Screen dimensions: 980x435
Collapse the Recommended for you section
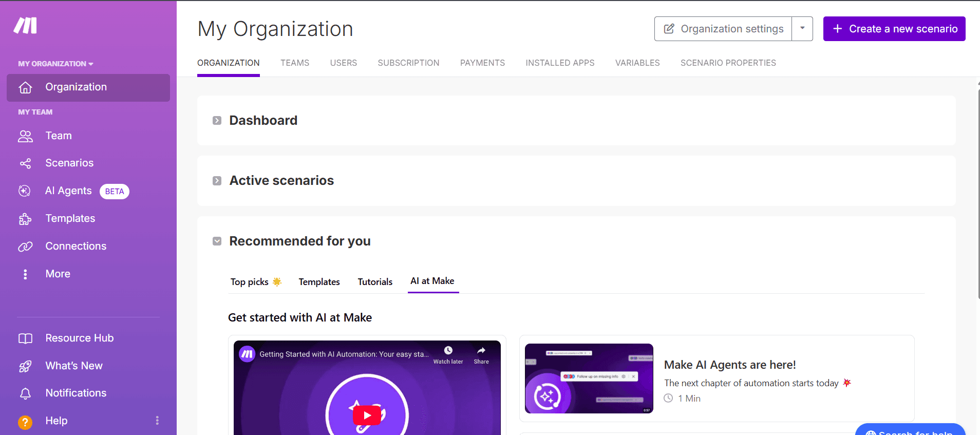pos(217,241)
